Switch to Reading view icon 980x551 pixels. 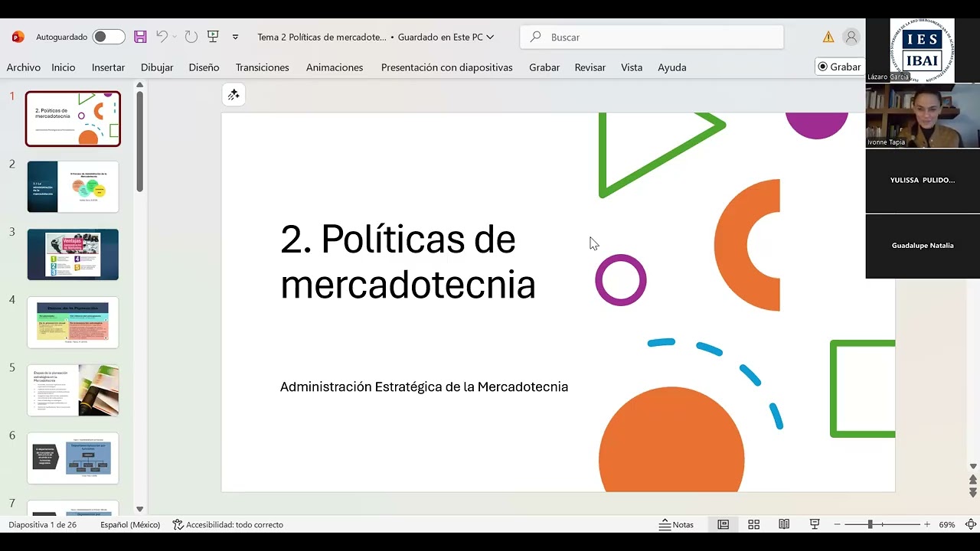point(784,525)
